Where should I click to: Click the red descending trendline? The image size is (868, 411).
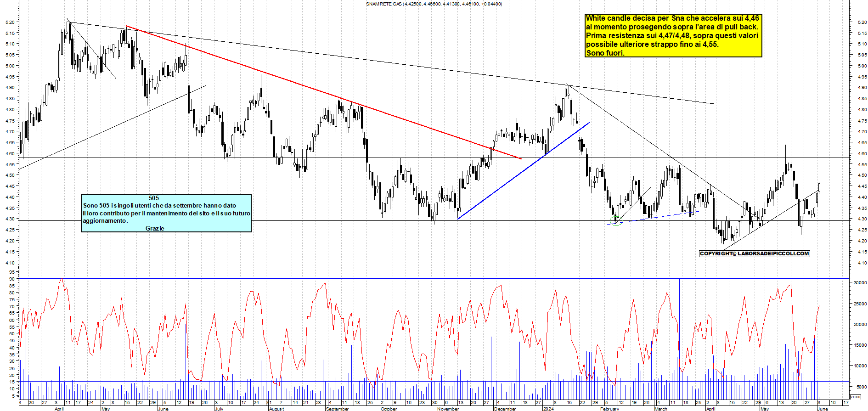(x=324, y=92)
